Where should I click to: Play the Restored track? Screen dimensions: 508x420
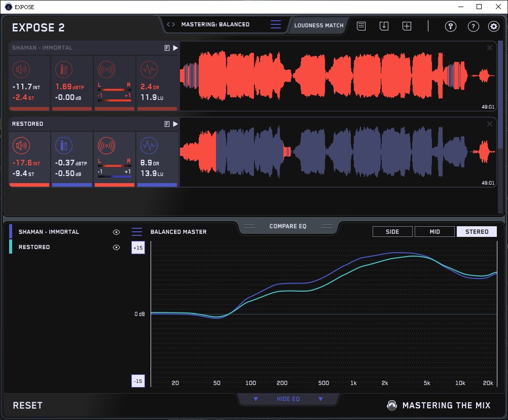[x=175, y=124]
